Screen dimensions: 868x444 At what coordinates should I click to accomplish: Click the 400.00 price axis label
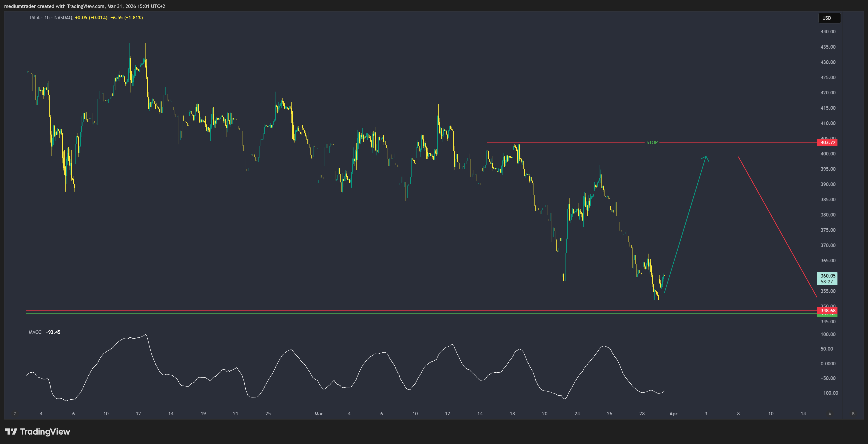pyautogui.click(x=828, y=154)
